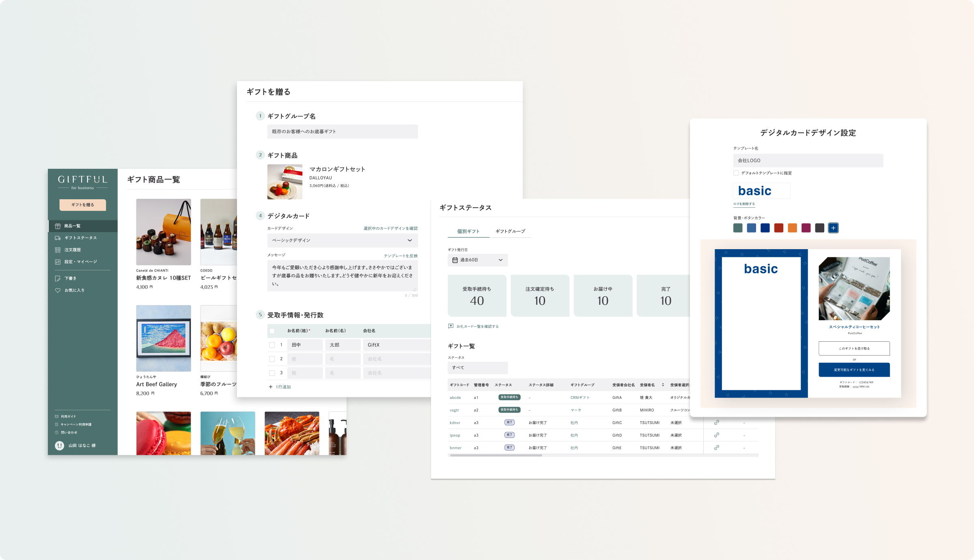Viewport: 974px width, 560px height.
Task: Expand the 過去60日 date range dropdown
Action: (x=477, y=260)
